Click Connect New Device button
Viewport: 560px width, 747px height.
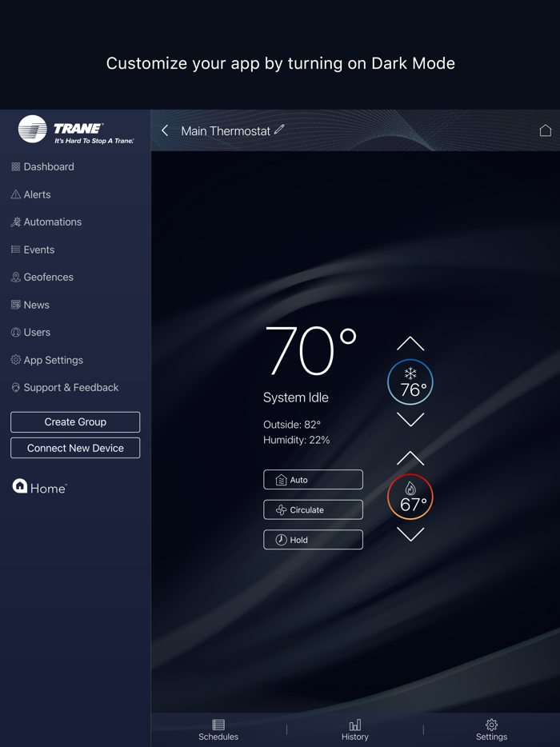point(75,448)
